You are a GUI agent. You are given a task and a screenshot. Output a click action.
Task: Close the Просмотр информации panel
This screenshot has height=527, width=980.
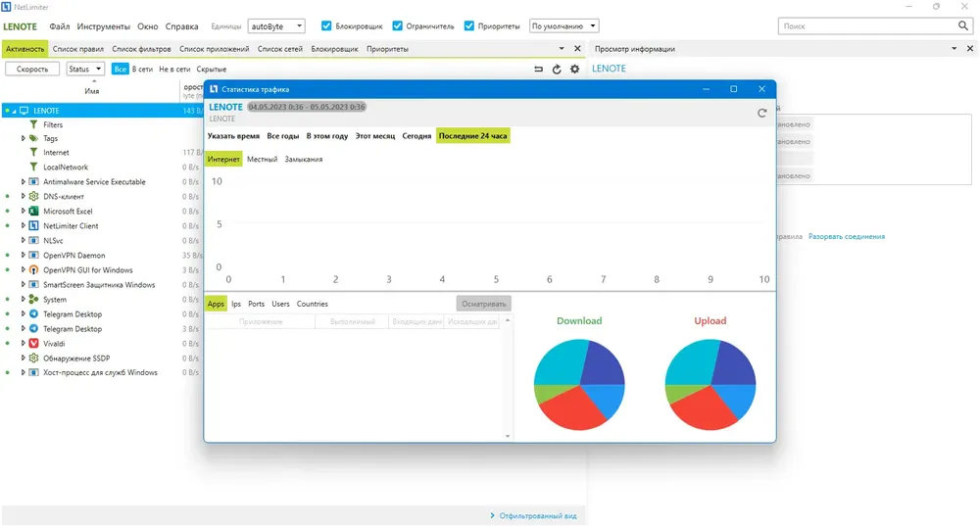point(970,48)
